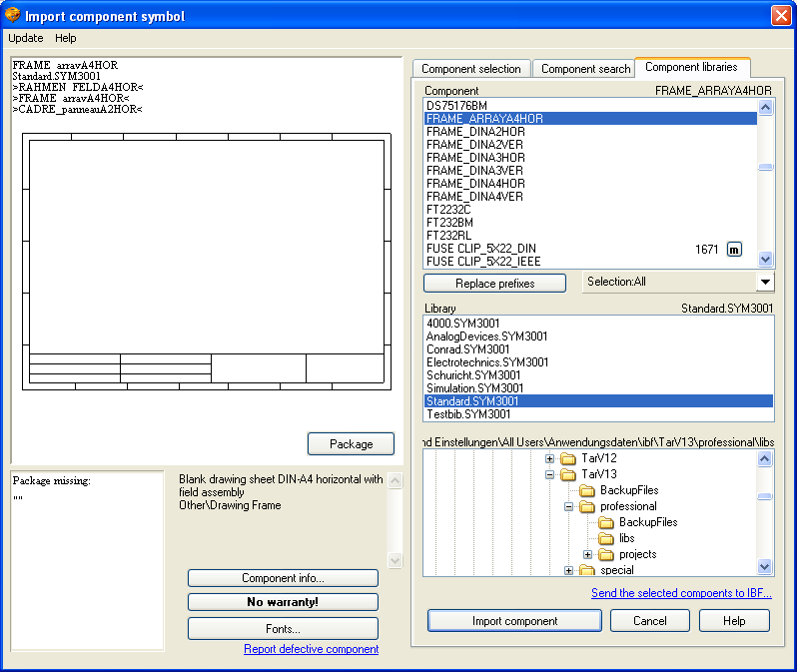
Task: Expand the TarV12 tree node
Action: click(x=549, y=458)
